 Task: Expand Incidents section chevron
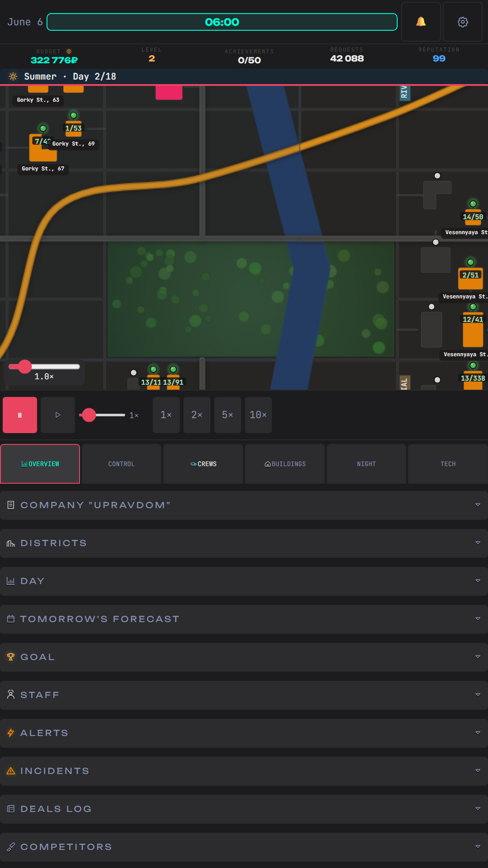point(478,771)
